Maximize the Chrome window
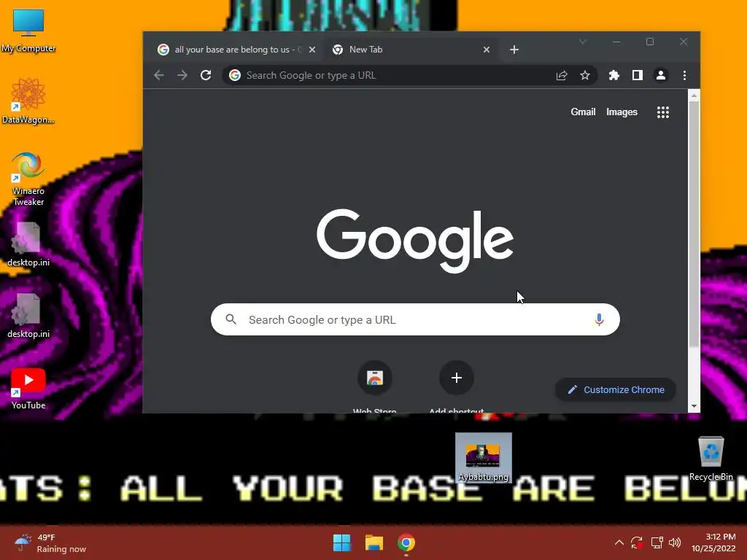 (x=650, y=42)
